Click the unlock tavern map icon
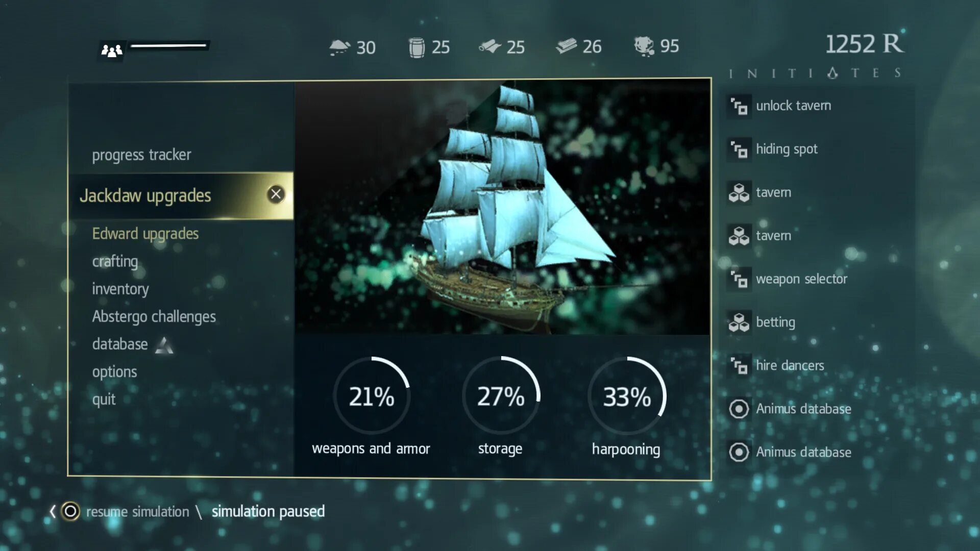The height and width of the screenshot is (551, 980). tap(739, 106)
